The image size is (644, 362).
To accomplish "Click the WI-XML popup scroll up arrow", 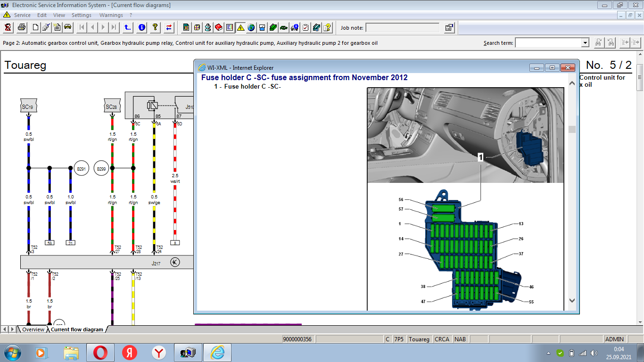I will click(x=572, y=83).
